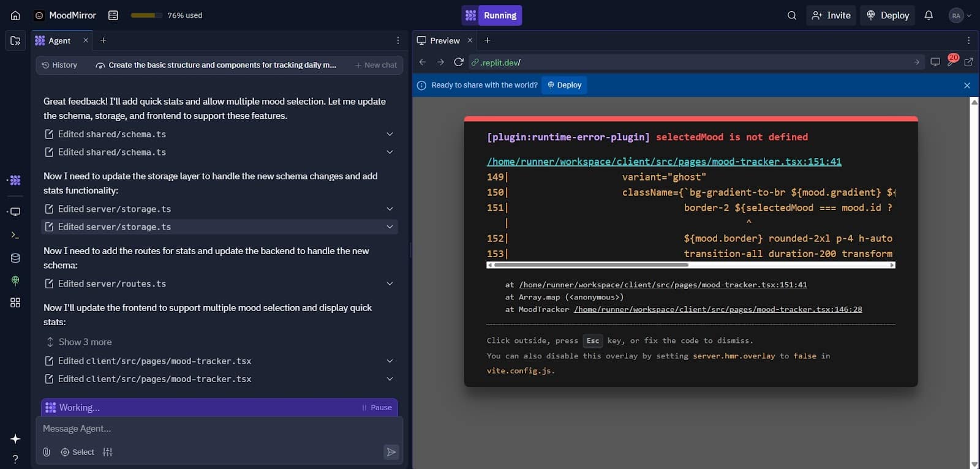This screenshot has width=980, height=469.
Task: Start a New chat
Action: point(376,65)
